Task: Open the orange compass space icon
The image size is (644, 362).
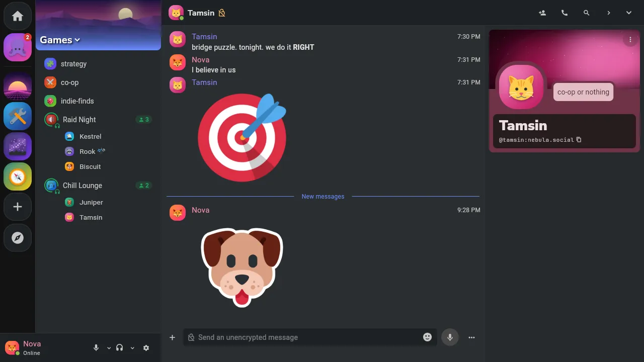Action: point(18,177)
